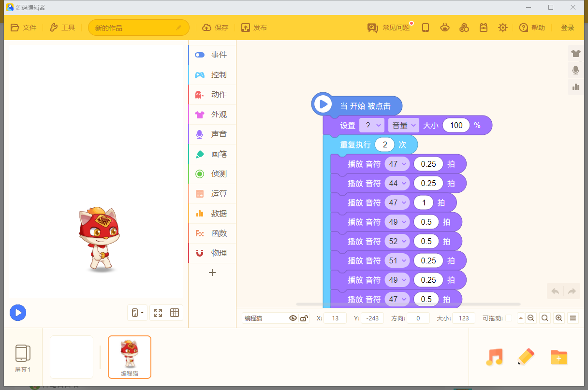Select the 画笔 pen block category
Viewport: 588px width, 390px height.
click(212, 154)
